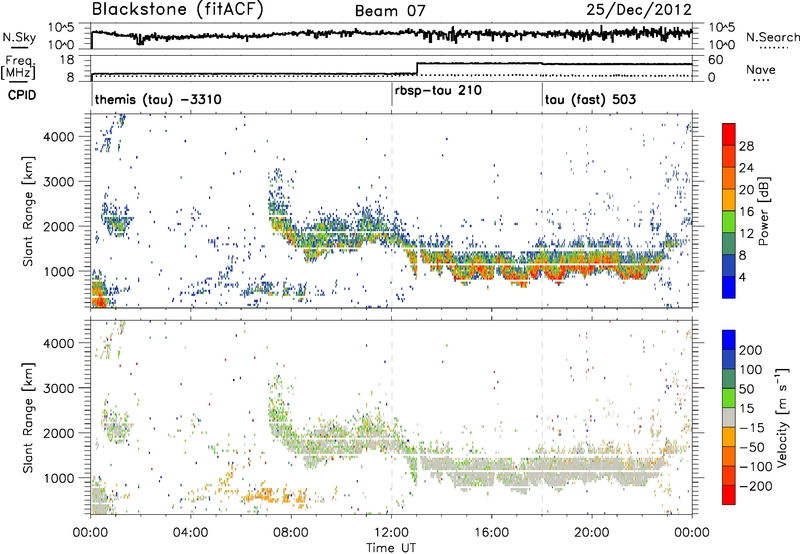Pick the light green 12–16 dB Power colorbar segment
800x554 pixels.
pos(729,222)
